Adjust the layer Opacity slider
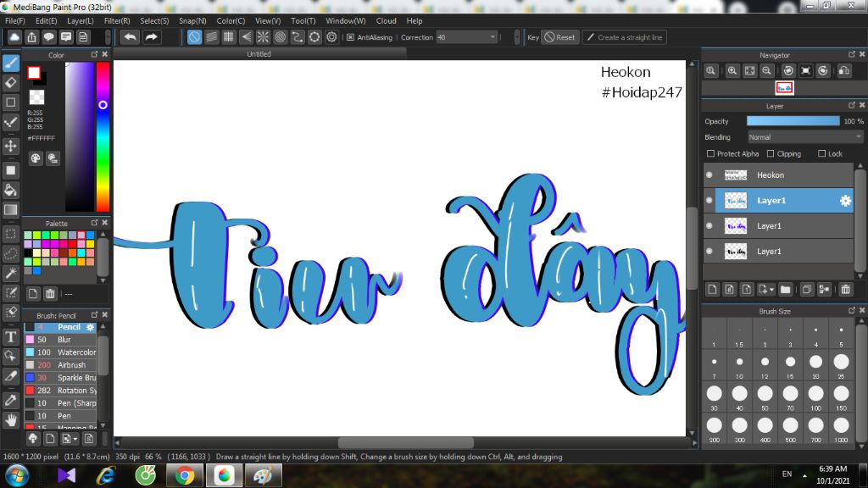 [793, 121]
